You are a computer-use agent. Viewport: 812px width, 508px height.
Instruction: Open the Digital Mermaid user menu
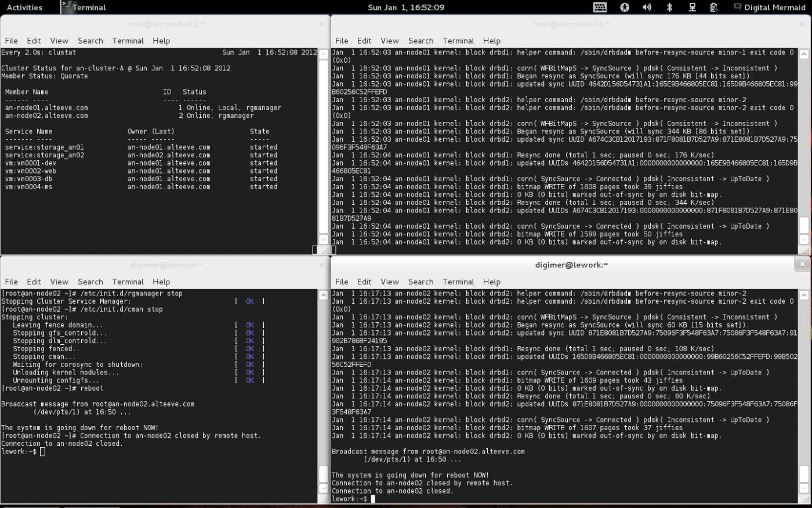pos(776,7)
